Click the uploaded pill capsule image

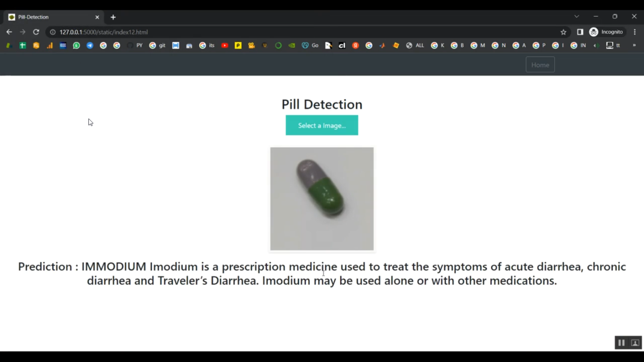[x=322, y=199]
